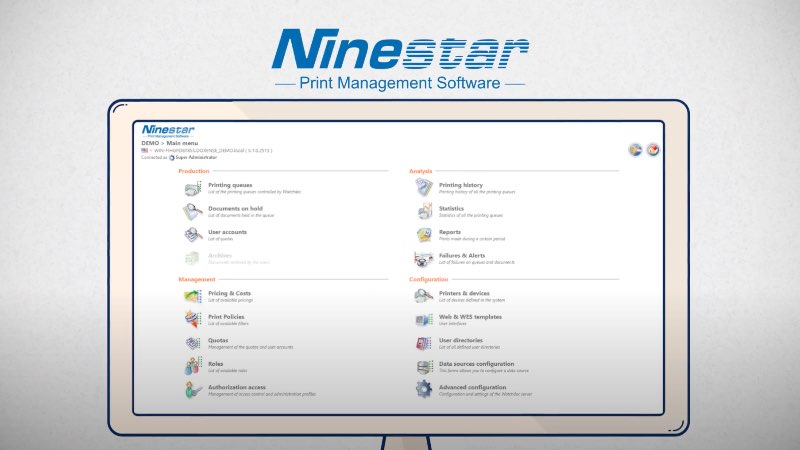Click the red round icon in header
This screenshot has width=800, height=450.
[x=653, y=150]
